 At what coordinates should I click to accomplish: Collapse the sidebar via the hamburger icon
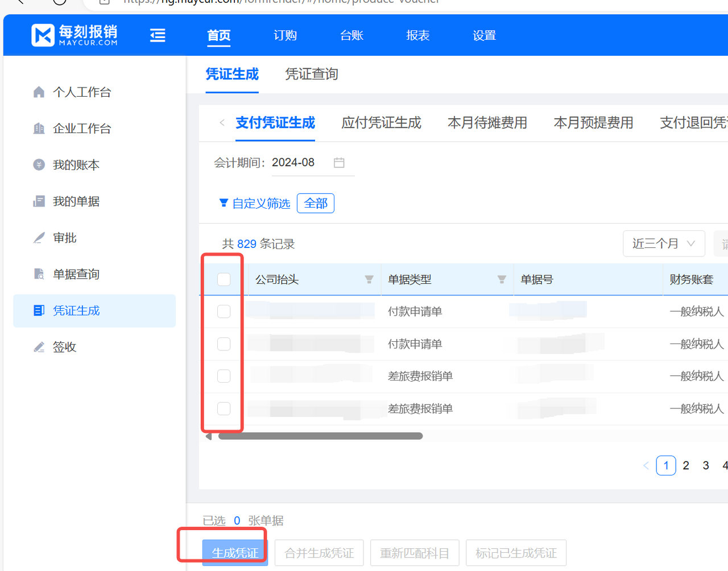tap(158, 35)
